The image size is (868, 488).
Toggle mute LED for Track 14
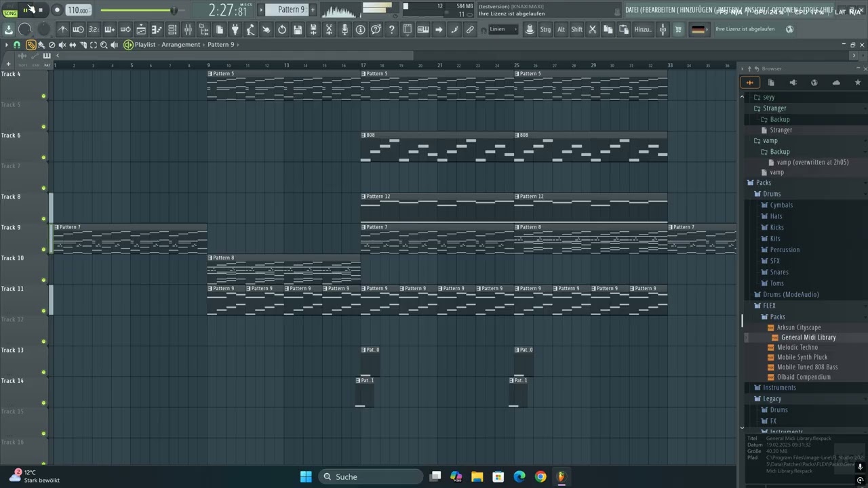tap(44, 403)
